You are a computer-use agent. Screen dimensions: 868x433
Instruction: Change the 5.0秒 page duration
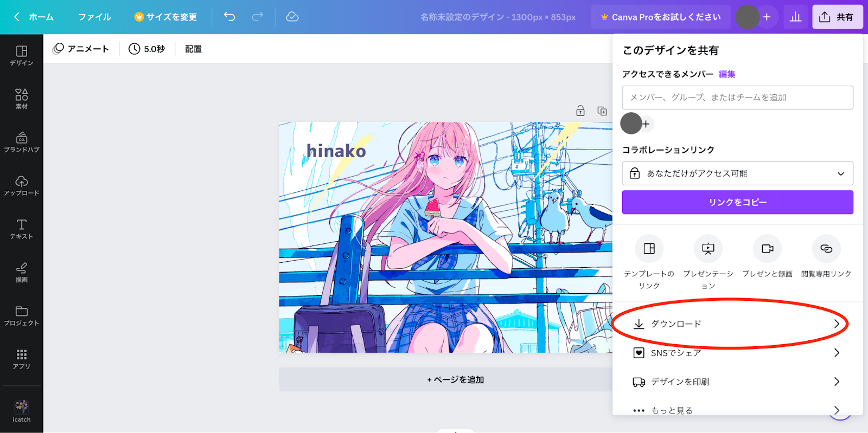[147, 49]
